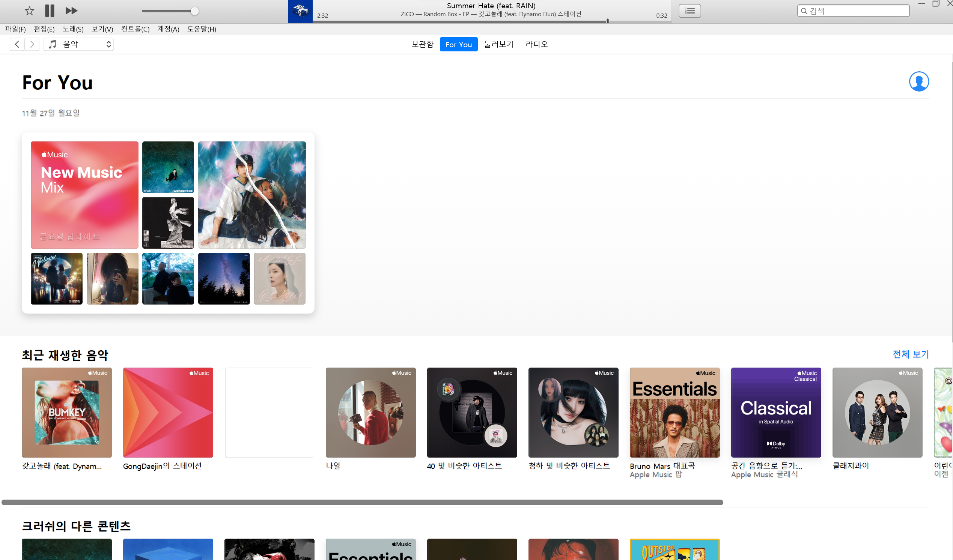Open the blue cube album cover
This screenshot has width=953, height=560.
tap(168, 549)
